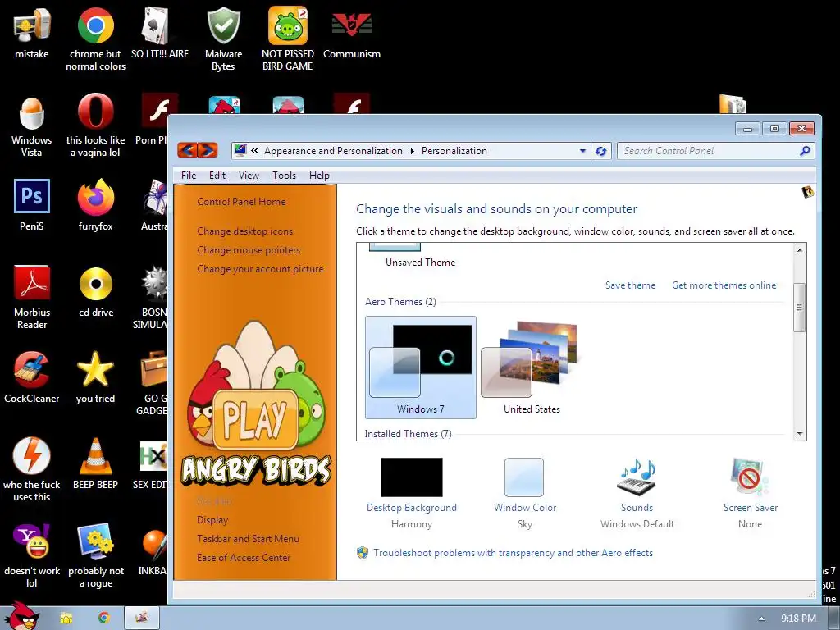Select the taskbar Personalization window button
The width and height of the screenshot is (840, 630).
(x=142, y=618)
